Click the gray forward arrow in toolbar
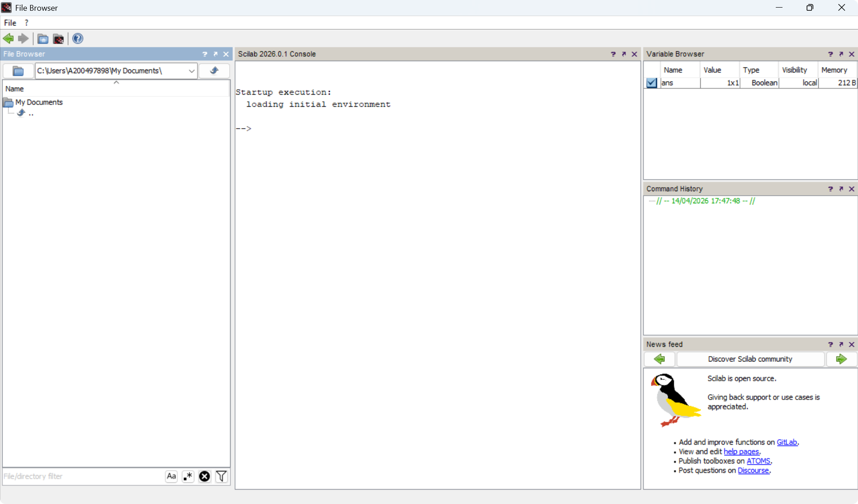This screenshot has height=504, width=858. tap(23, 38)
